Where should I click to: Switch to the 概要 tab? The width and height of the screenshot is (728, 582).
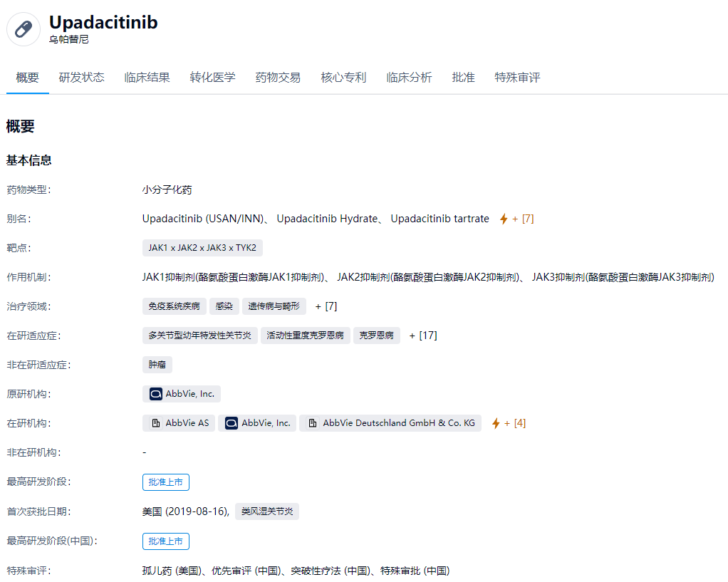pos(27,78)
